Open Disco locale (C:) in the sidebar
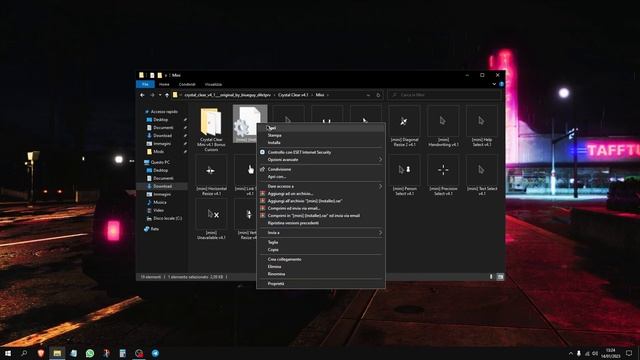640x360 pixels. click(167, 218)
